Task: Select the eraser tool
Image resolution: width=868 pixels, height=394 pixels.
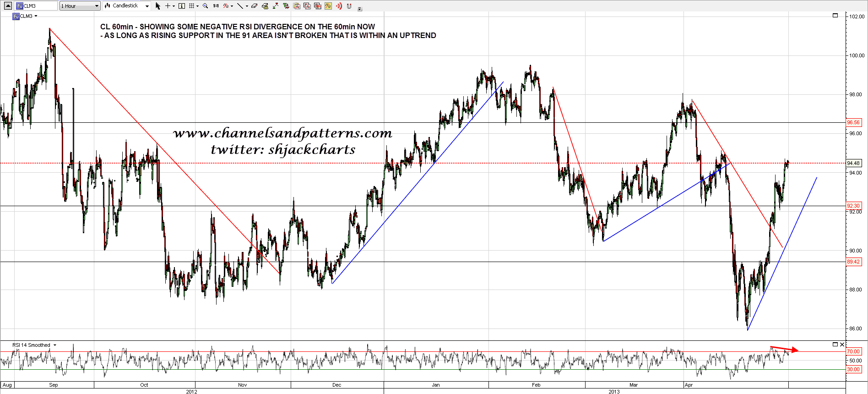Action: click(255, 6)
